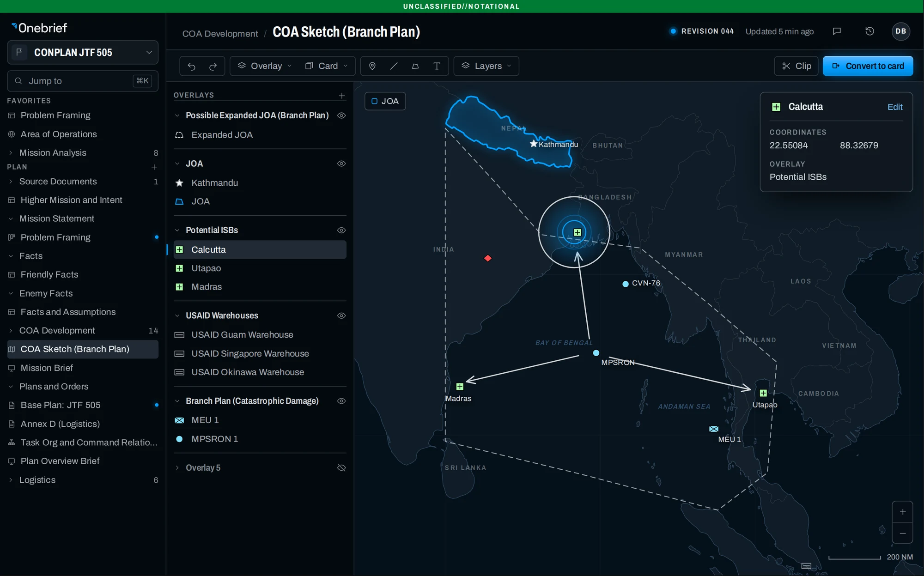This screenshot has height=576, width=924.
Task: Toggle the JOA chip on map
Action: (x=385, y=101)
